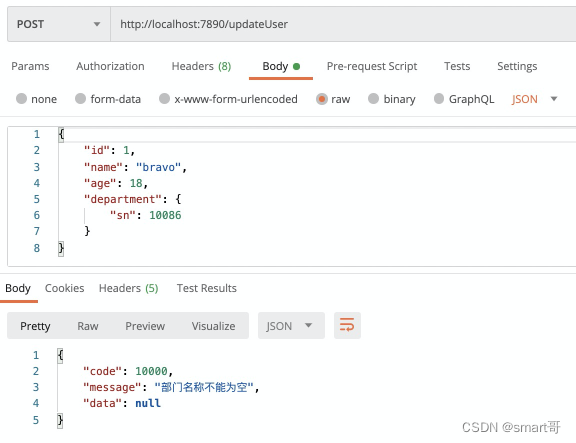Click the "id": 1 line in request body
The width and height of the screenshot is (576, 443).
point(109,151)
